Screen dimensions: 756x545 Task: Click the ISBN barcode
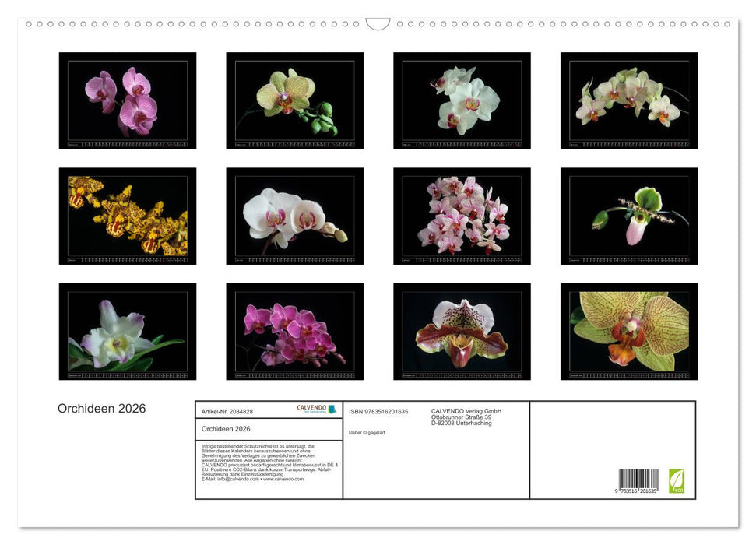point(638,480)
